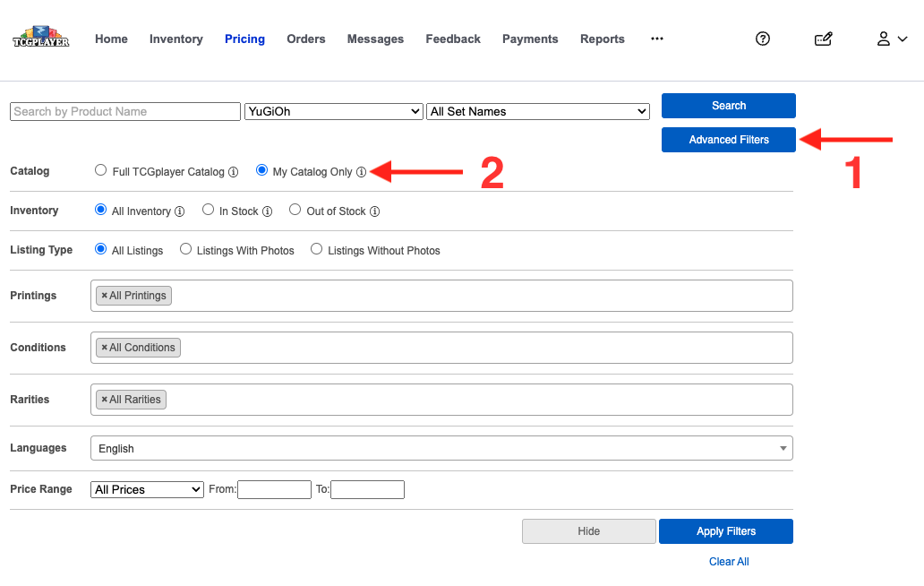Viewport: 924px width, 586px height.
Task: Open the user account menu icon
Action: click(x=884, y=39)
